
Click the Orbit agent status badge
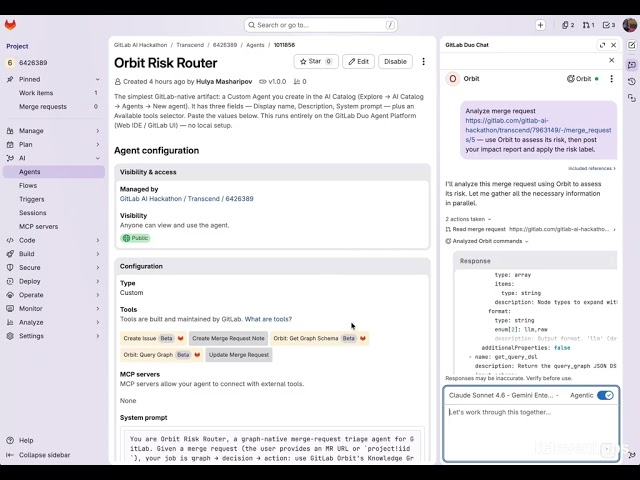582,79
